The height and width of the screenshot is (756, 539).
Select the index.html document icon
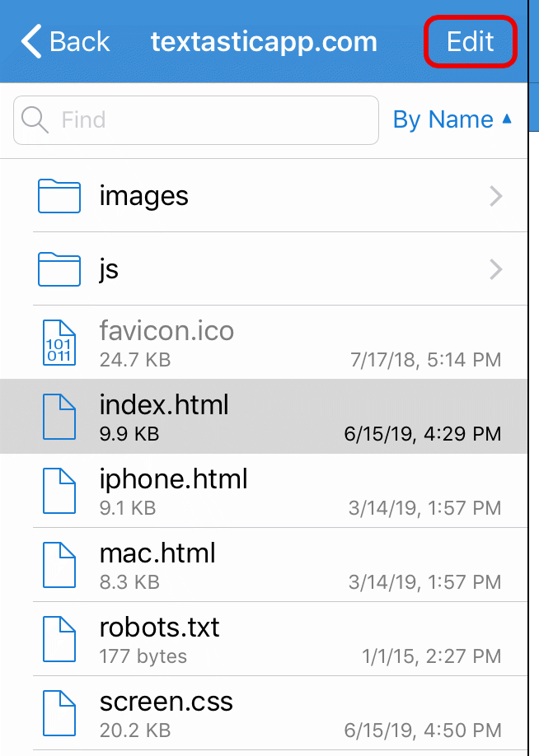[x=59, y=417]
